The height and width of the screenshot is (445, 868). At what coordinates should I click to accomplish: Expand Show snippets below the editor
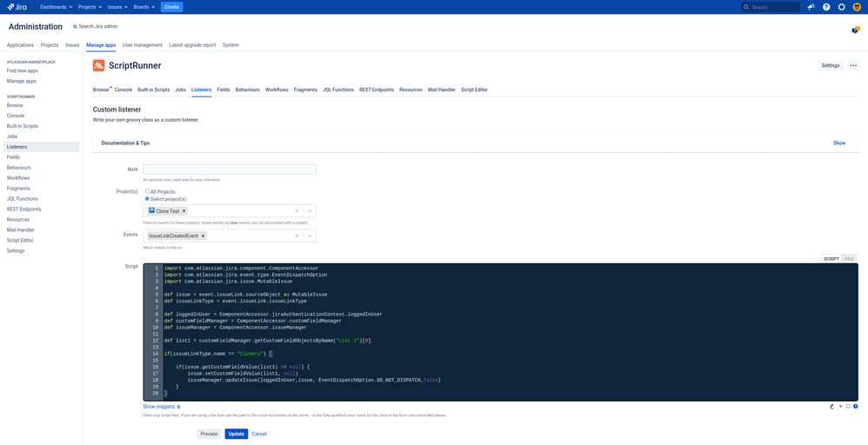(162, 406)
